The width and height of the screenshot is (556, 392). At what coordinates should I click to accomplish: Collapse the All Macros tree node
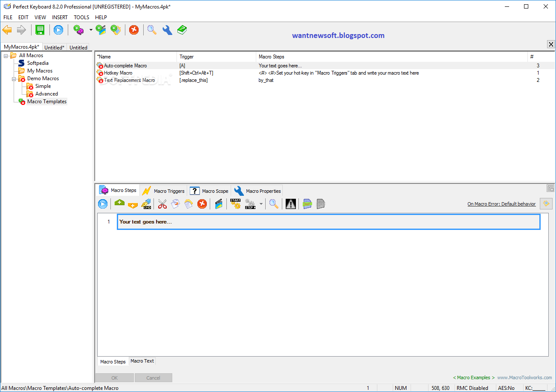click(x=6, y=55)
